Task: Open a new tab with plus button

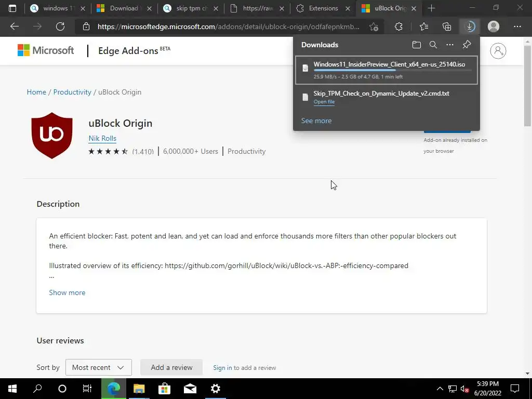Action: click(x=431, y=8)
